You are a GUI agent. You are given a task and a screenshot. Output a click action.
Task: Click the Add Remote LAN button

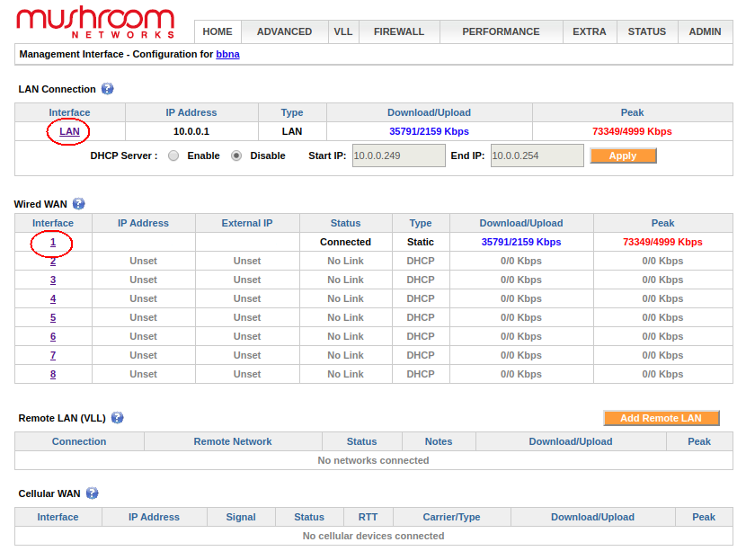662,418
